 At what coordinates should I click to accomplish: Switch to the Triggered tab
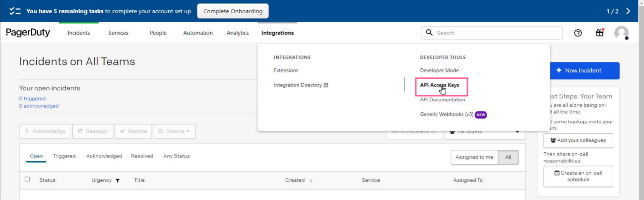[64, 156]
